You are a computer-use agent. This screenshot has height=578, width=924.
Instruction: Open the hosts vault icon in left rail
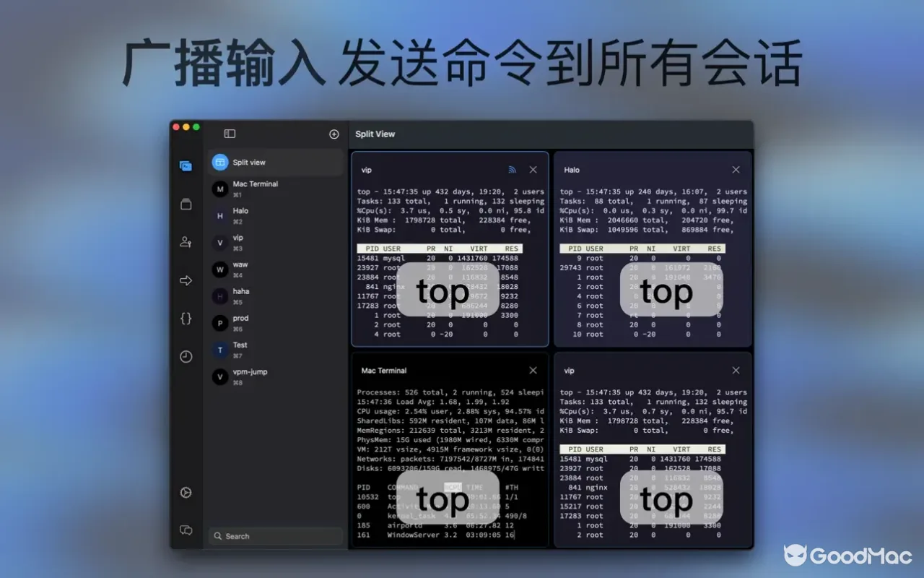click(186, 204)
